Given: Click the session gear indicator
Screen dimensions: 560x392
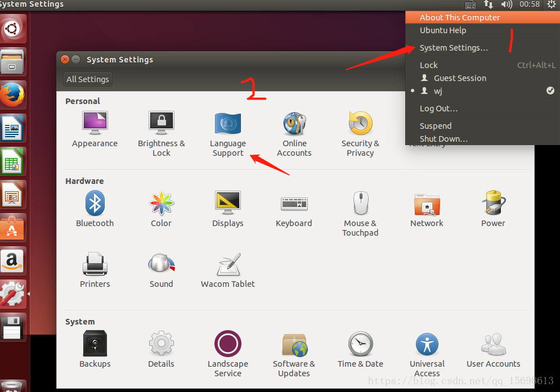Looking at the screenshot, I should point(552,4).
